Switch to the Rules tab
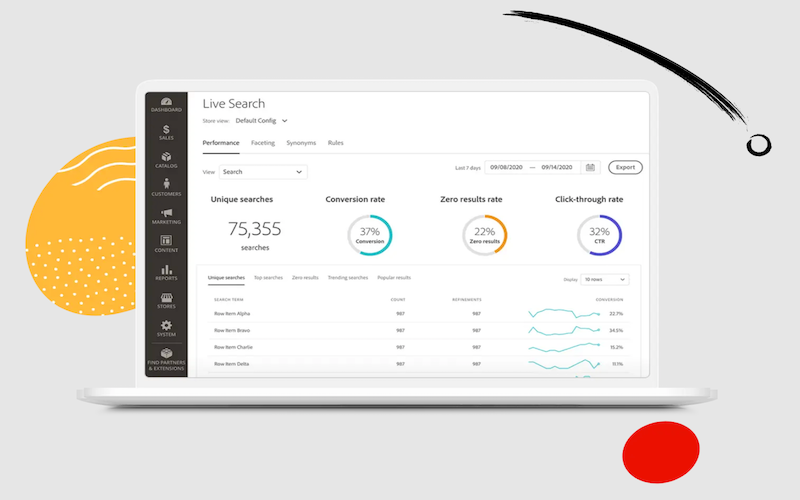The height and width of the screenshot is (500, 800). tap(335, 143)
